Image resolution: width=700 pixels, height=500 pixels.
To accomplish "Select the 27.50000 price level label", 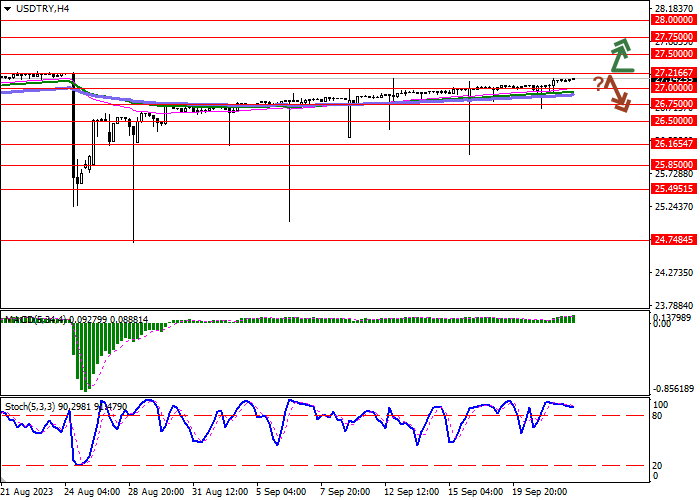I will click(674, 54).
